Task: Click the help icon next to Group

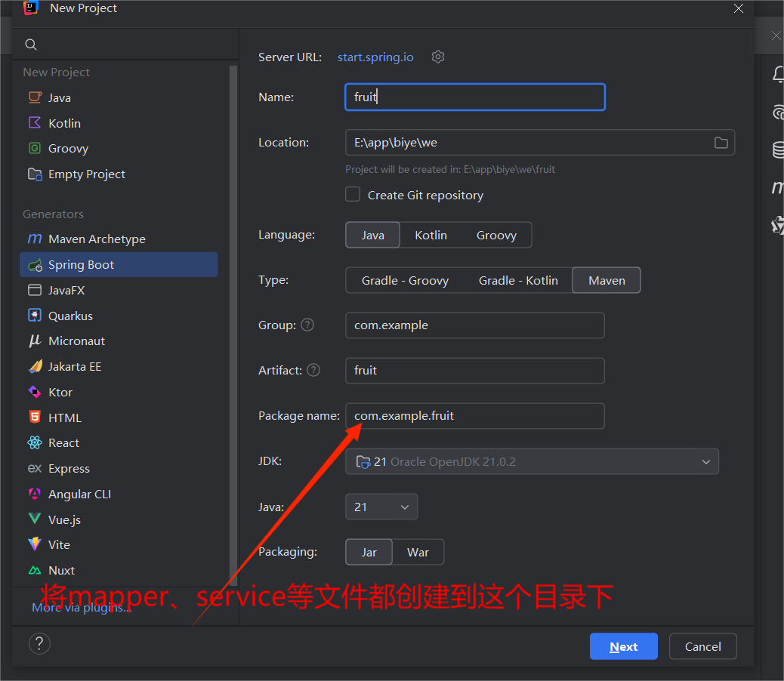Action: [x=307, y=325]
